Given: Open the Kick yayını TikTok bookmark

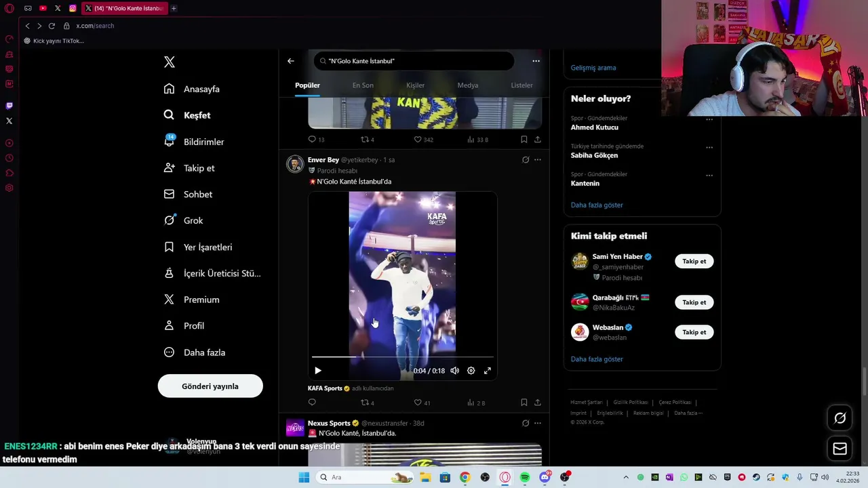Looking at the screenshot, I should point(54,41).
